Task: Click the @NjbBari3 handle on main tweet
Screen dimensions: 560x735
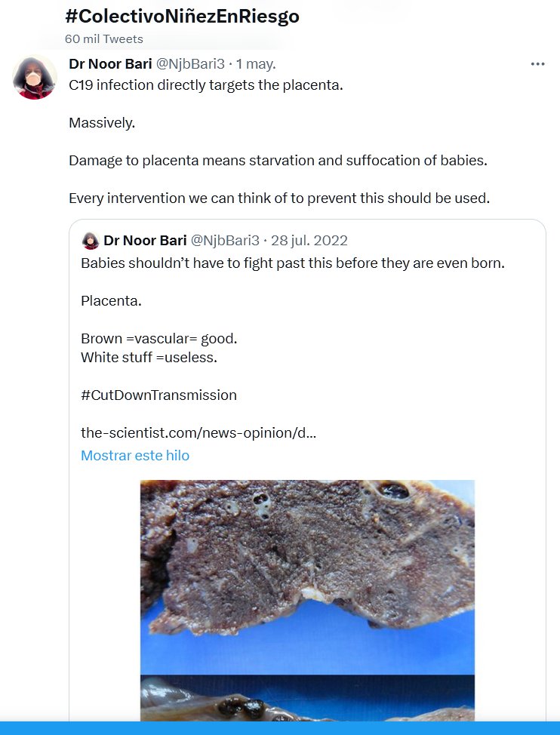Action: tap(190, 64)
